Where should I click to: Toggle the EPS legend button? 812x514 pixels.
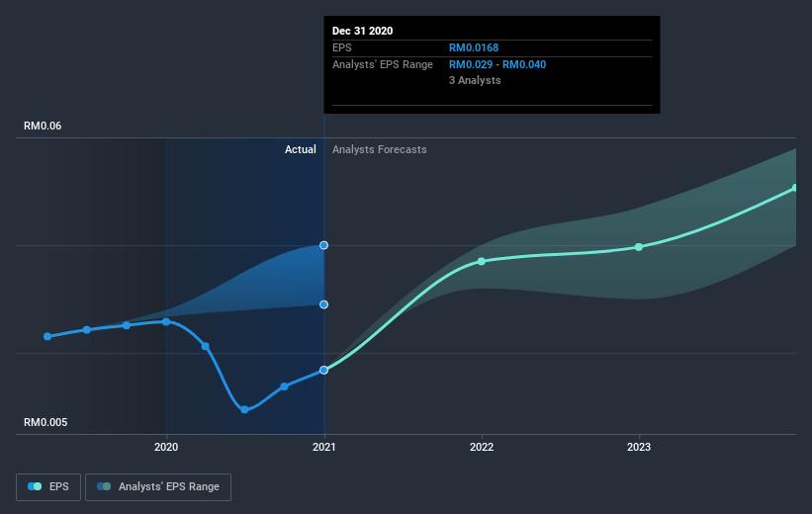[x=48, y=487]
